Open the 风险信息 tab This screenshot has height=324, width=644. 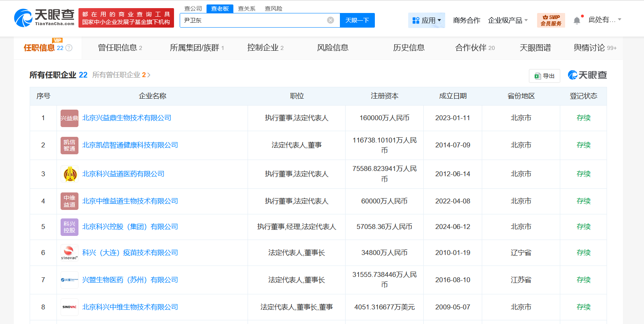click(333, 48)
